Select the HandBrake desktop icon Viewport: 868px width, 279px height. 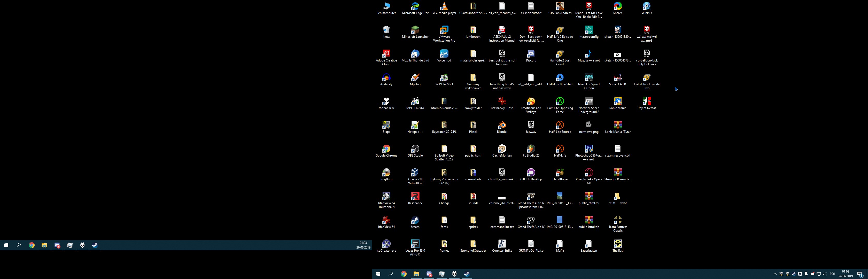tap(560, 175)
